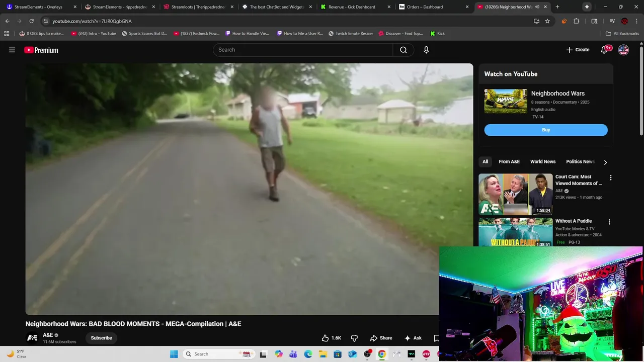
Task: Click the Buy button for Neighborhood Wars
Action: tap(546, 130)
